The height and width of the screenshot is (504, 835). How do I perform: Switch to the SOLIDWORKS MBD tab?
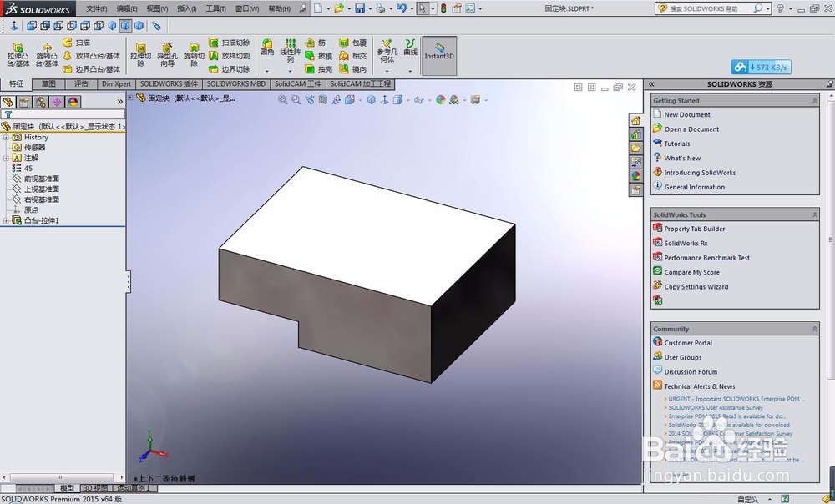(236, 83)
